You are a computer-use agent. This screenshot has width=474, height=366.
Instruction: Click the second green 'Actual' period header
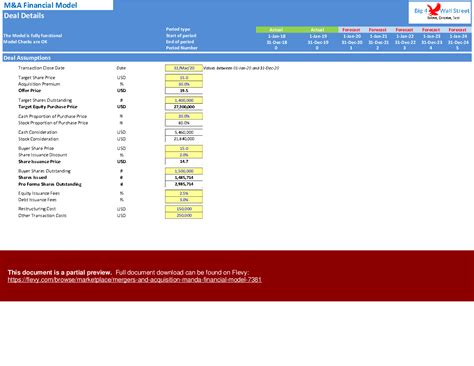coord(318,30)
